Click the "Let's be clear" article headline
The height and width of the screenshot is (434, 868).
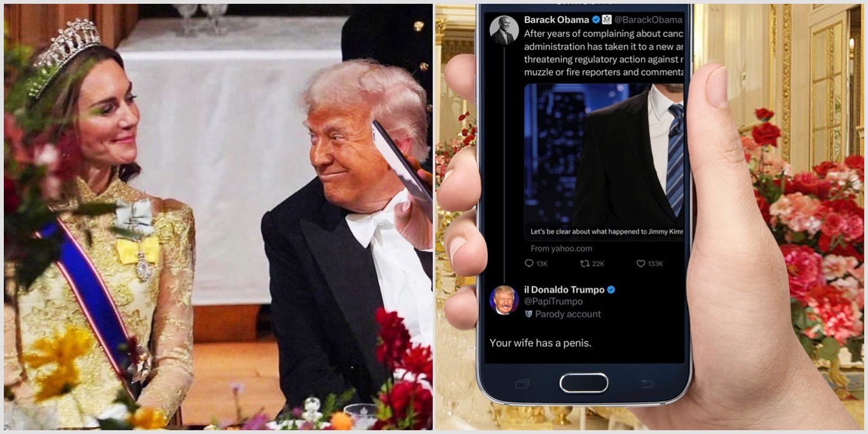coord(607,232)
